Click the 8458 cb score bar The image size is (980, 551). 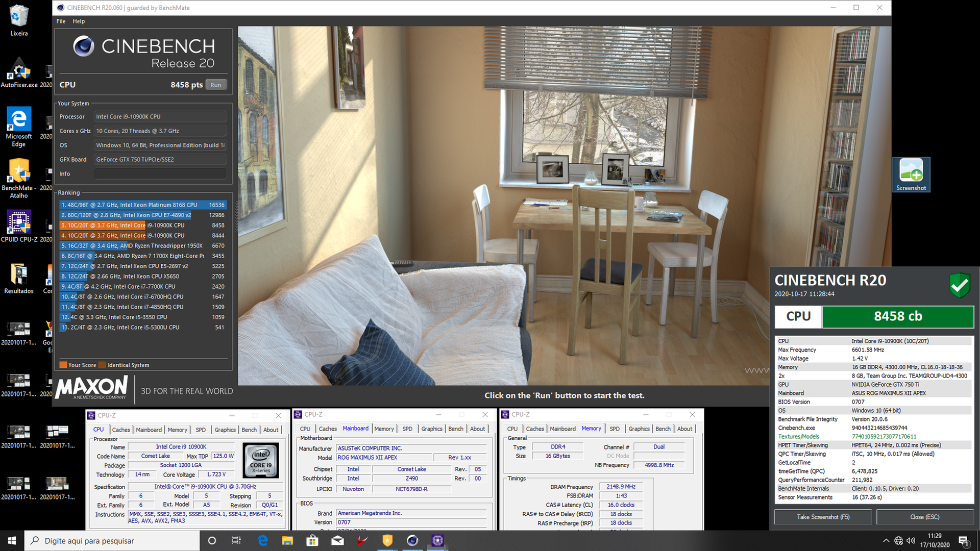(x=898, y=316)
